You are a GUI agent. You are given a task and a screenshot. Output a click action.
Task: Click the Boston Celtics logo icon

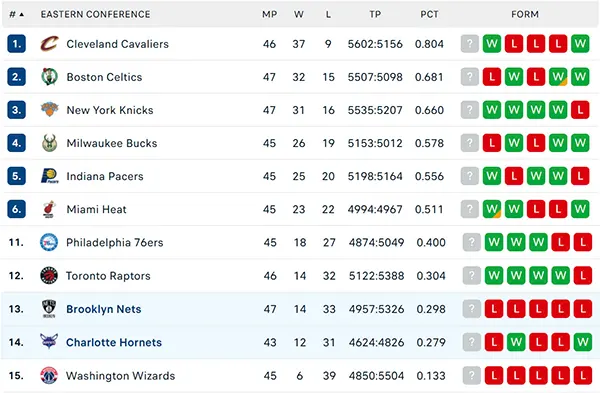tap(49, 77)
